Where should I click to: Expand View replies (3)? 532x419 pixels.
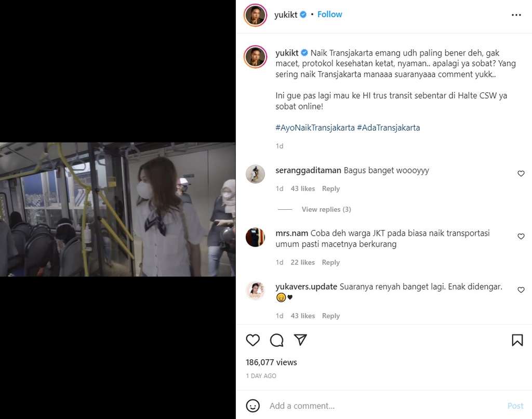(326, 209)
